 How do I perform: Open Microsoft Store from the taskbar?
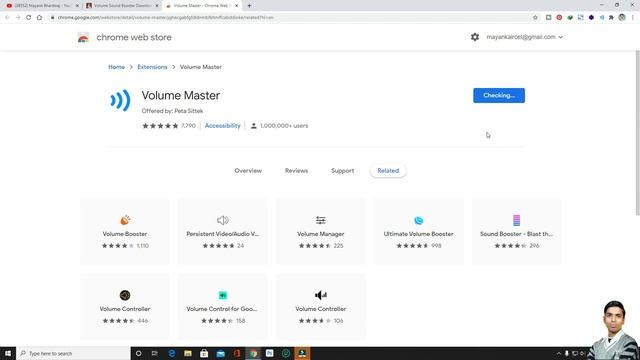[x=204, y=353]
